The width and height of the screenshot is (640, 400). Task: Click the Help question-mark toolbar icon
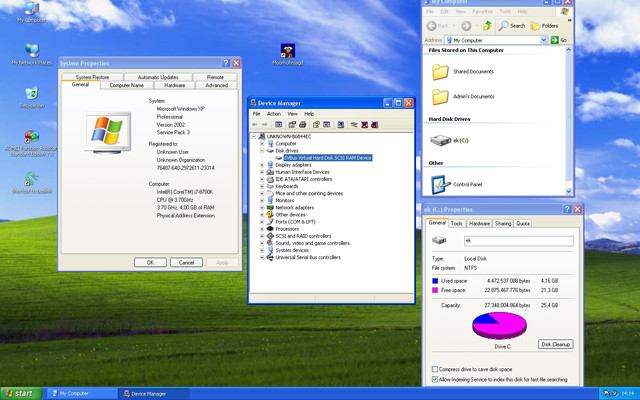coord(316,124)
